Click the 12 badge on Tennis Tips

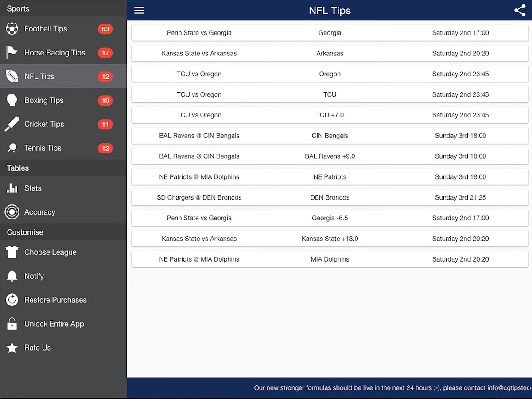105,149
